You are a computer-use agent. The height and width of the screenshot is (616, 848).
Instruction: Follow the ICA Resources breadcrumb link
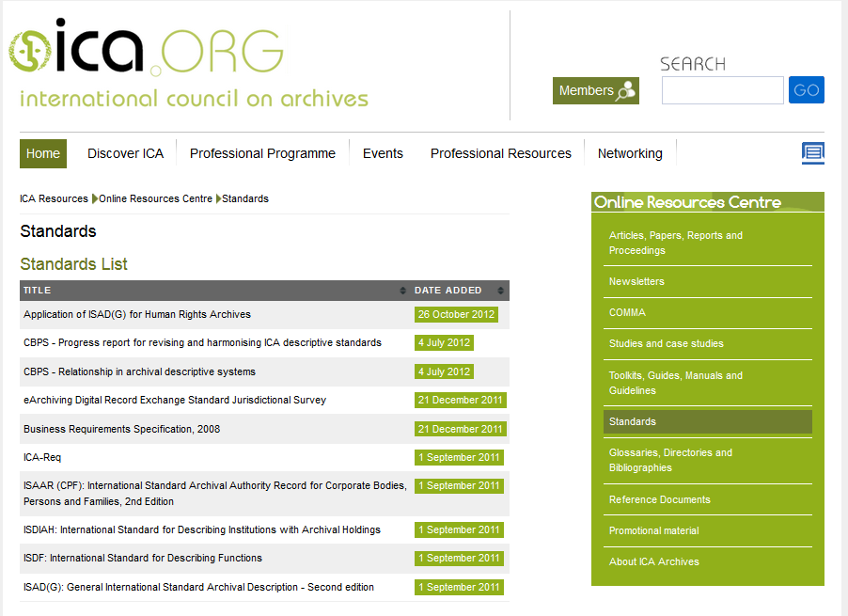point(54,198)
